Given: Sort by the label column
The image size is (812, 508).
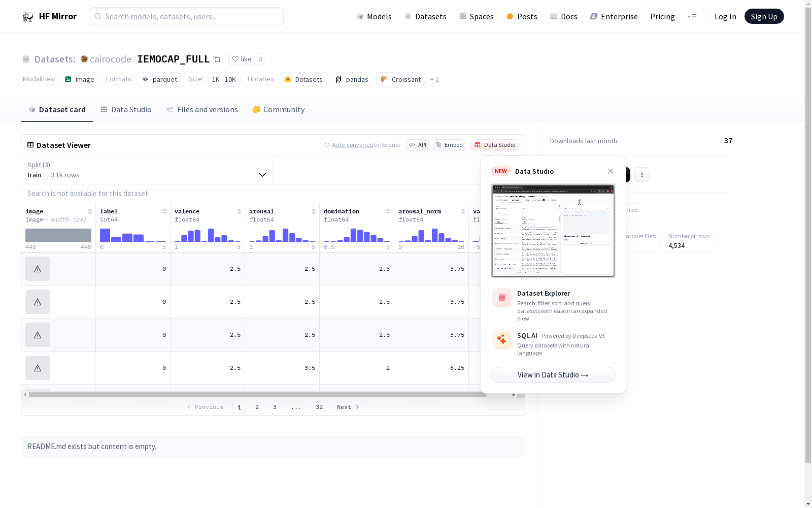Looking at the screenshot, I should coord(164,211).
